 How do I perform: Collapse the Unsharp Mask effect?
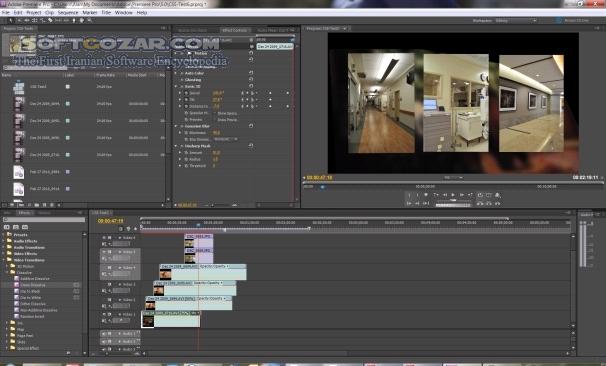(x=176, y=146)
